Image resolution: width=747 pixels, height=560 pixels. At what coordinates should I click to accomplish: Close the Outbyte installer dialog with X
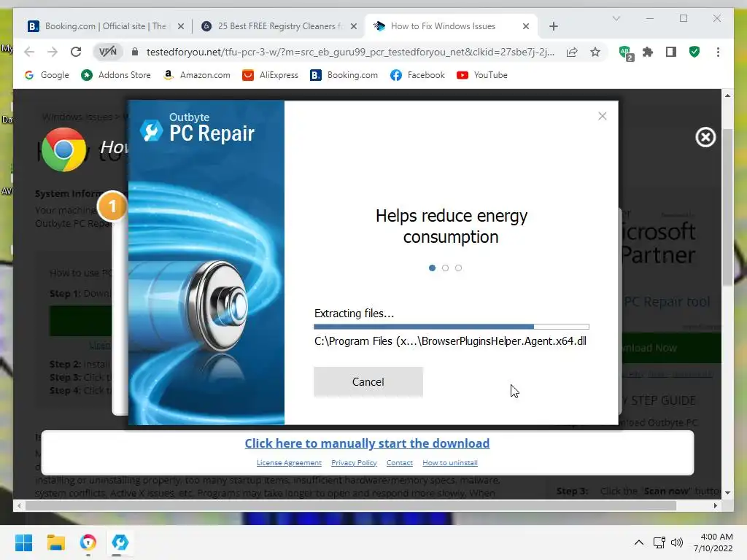click(x=602, y=116)
